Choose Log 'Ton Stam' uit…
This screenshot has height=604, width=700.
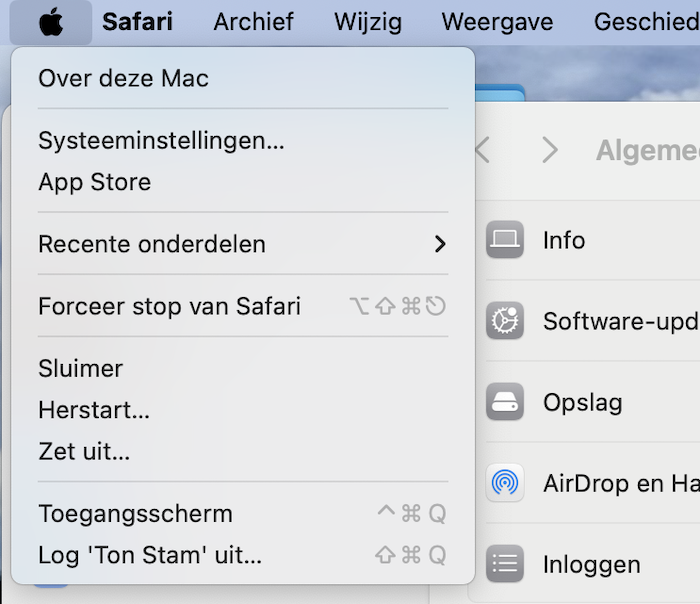point(150,555)
